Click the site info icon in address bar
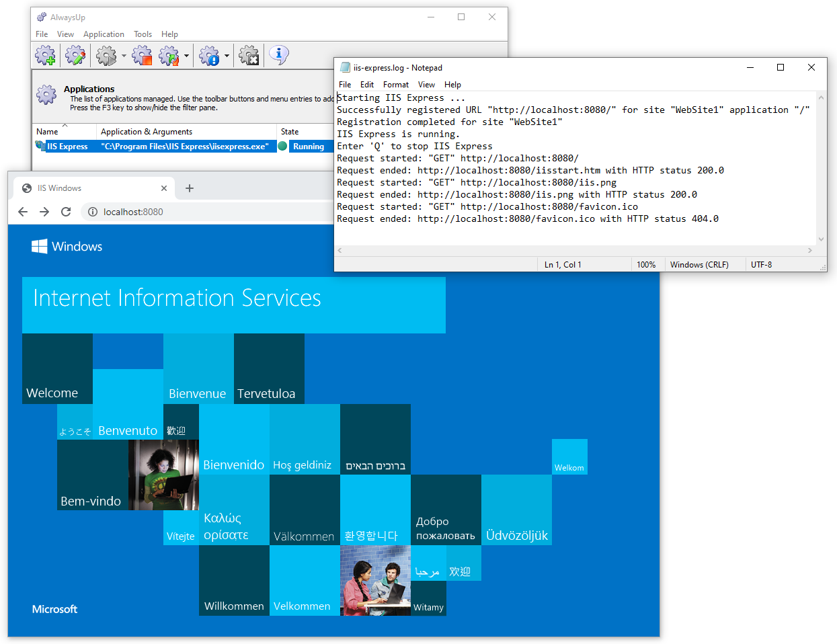This screenshot has width=837, height=644. [92, 212]
